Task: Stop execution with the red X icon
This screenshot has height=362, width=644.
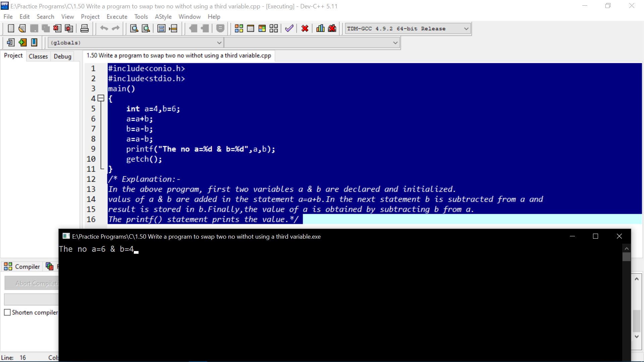Action: (x=305, y=28)
